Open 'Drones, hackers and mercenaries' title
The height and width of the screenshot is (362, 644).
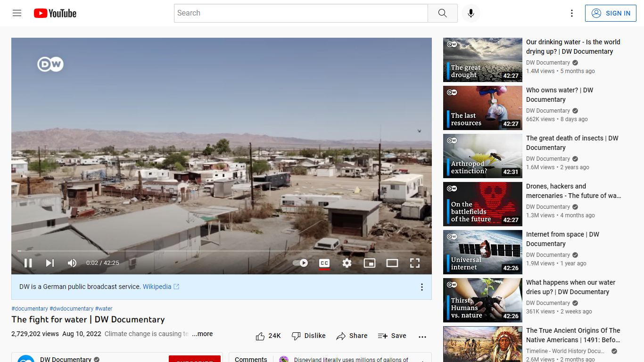(574, 191)
